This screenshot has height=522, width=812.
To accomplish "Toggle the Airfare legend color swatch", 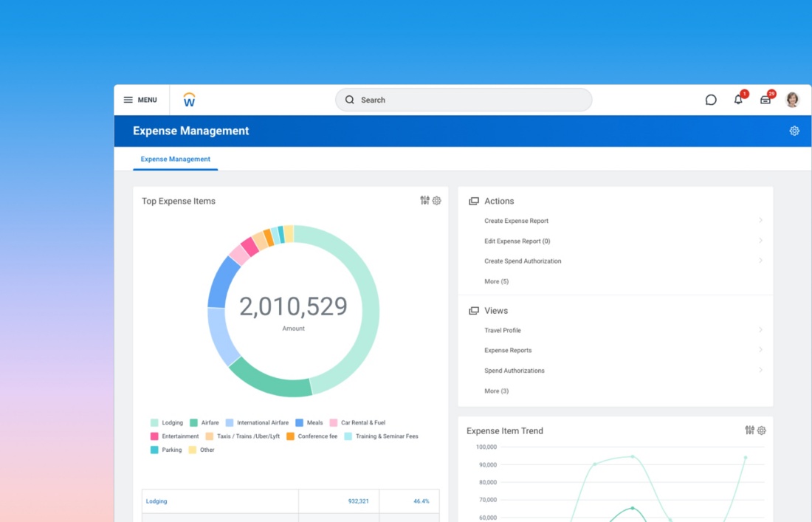I will tap(194, 423).
